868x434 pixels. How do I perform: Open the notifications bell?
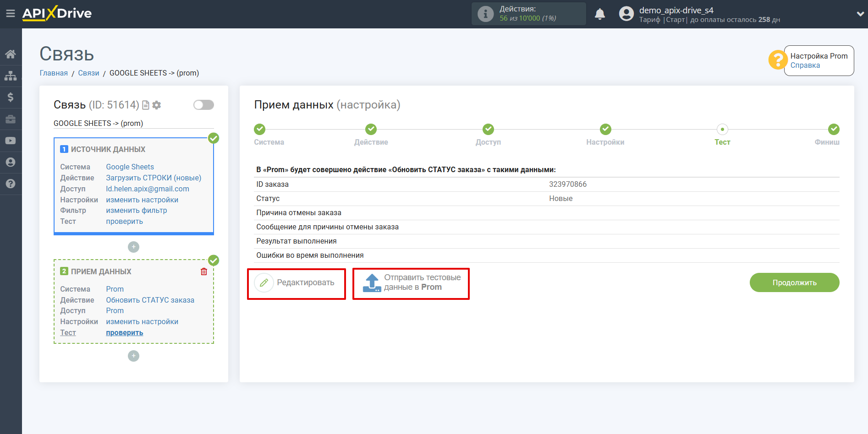[x=599, y=14]
